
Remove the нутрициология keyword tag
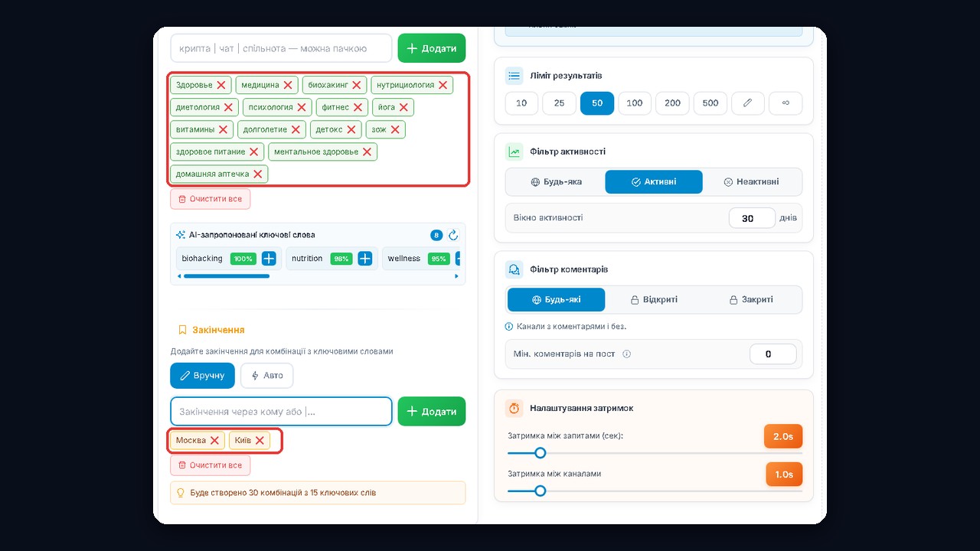coord(443,85)
